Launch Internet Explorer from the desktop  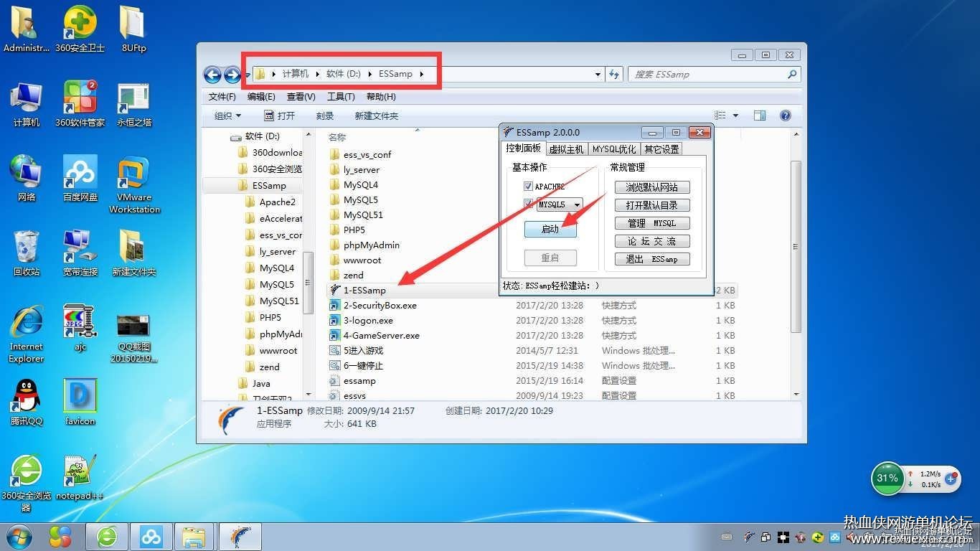[x=27, y=334]
